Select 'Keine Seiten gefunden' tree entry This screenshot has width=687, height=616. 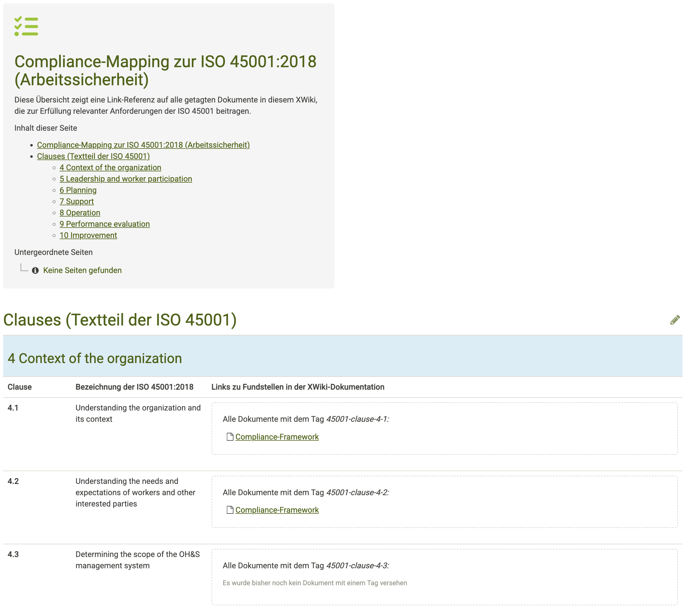click(x=82, y=270)
